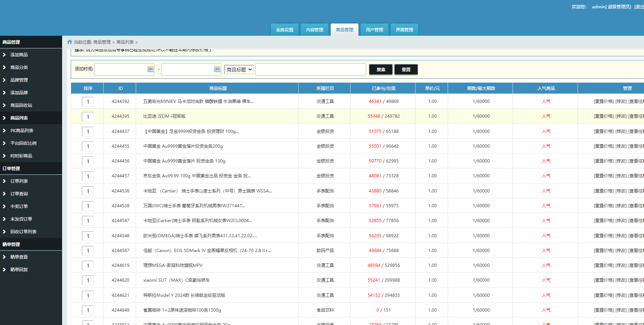This screenshot has width=644, height=325.
Task: Open 品牌管理 in the sidebar
Action: click(19, 80)
